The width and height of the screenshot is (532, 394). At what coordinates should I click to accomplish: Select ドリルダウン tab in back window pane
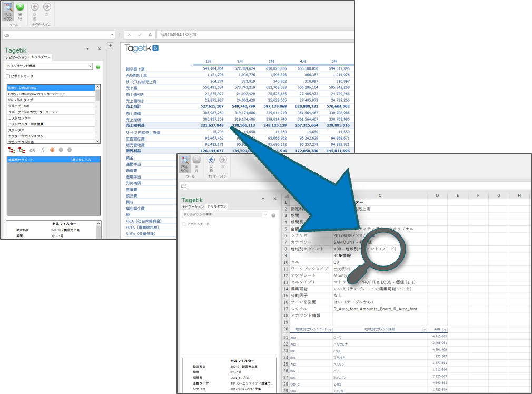[x=41, y=57]
